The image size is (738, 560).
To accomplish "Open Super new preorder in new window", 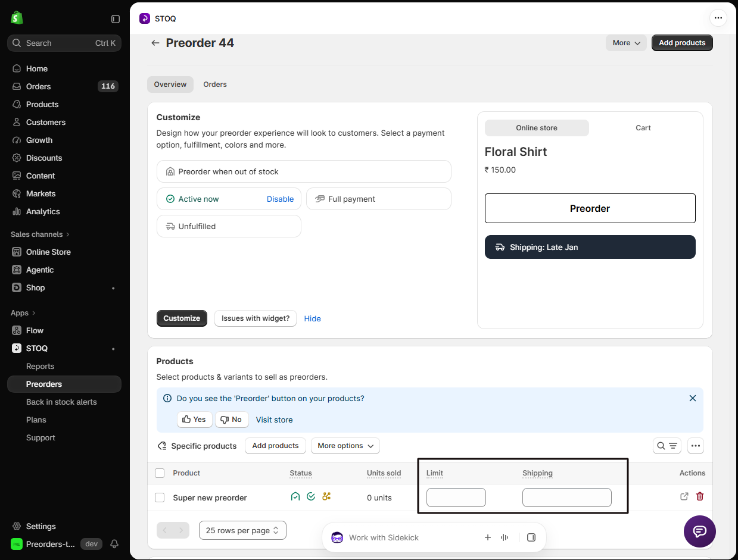I will 684,496.
